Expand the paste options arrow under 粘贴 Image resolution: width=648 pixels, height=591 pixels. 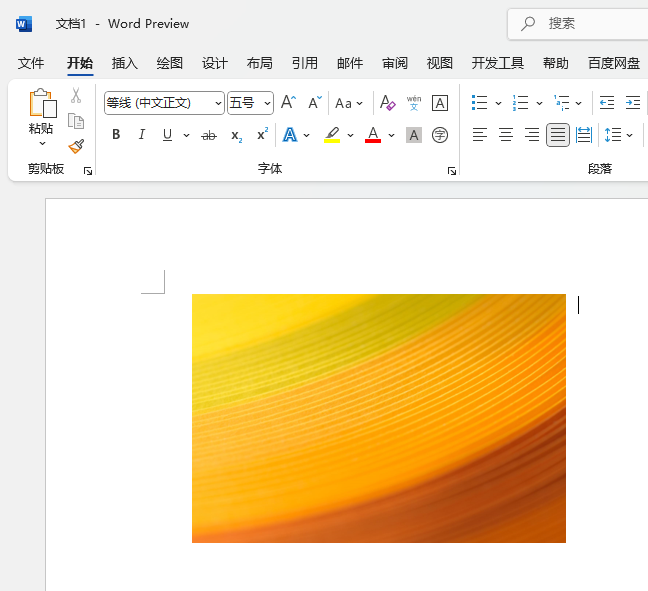42,144
